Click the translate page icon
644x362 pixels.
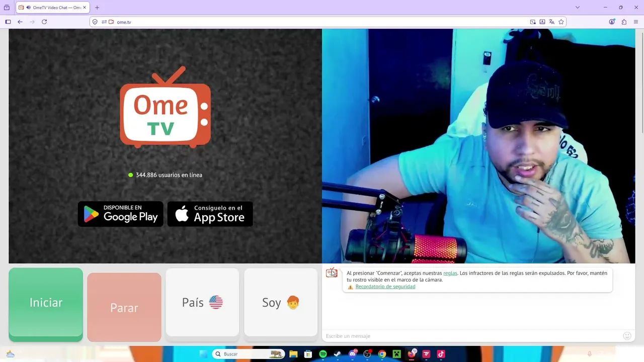coord(552,22)
